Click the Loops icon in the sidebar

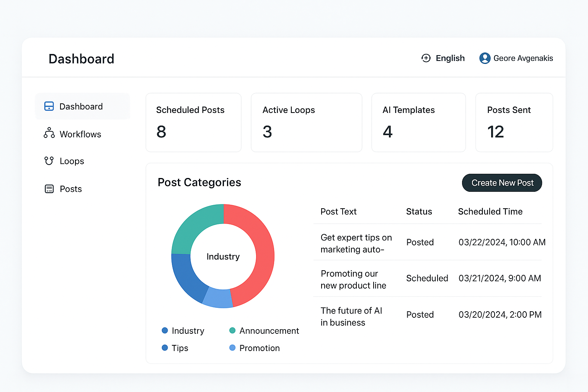point(49,161)
